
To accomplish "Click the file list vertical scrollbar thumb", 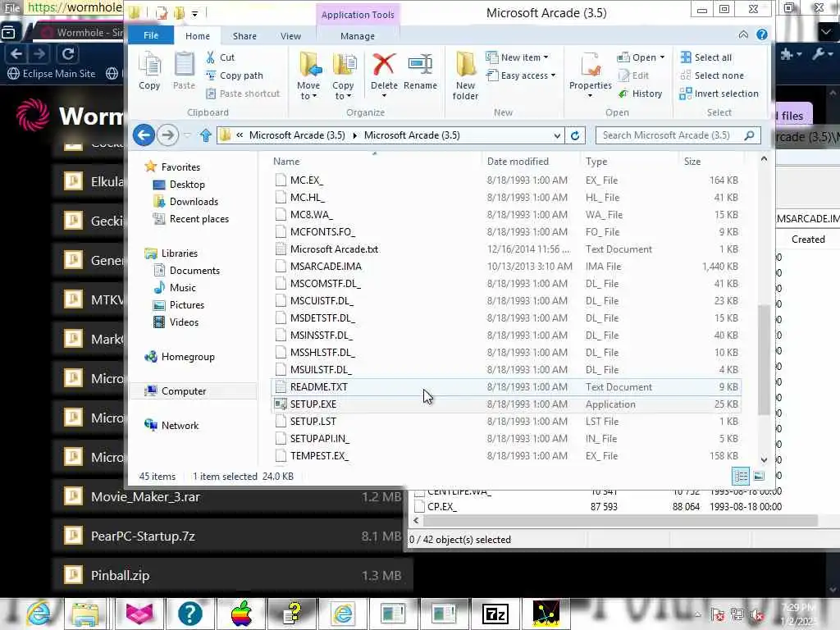I will [764, 359].
